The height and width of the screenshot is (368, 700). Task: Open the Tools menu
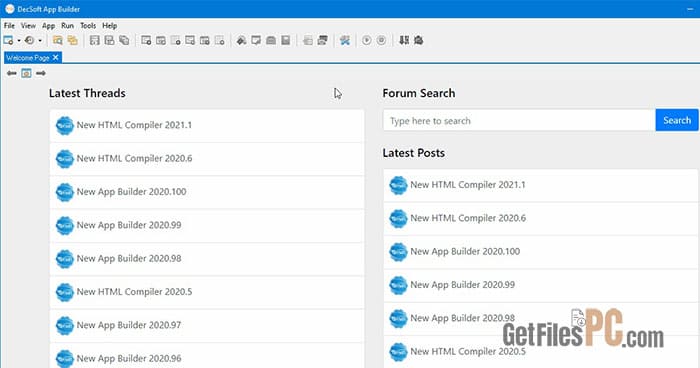click(88, 25)
